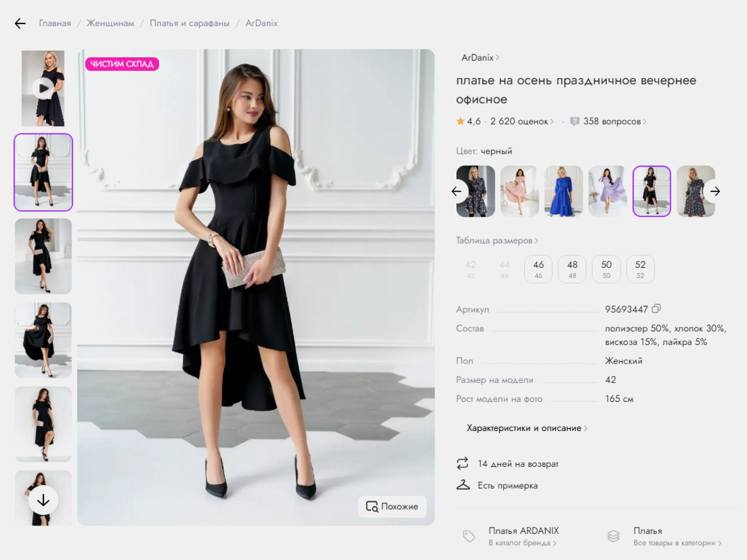Select the lilac dress color swatch
The image size is (747, 560).
pos(607,192)
